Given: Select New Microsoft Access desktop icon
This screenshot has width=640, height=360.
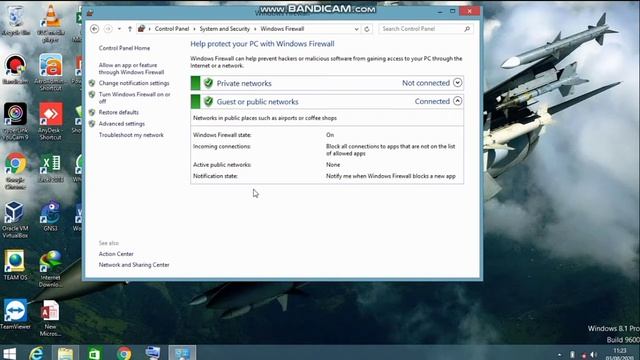Looking at the screenshot, I should pos(51,318).
